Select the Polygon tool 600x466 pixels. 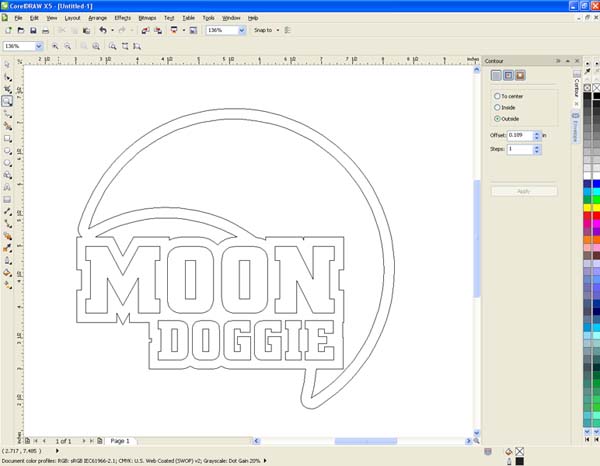coord(7,163)
